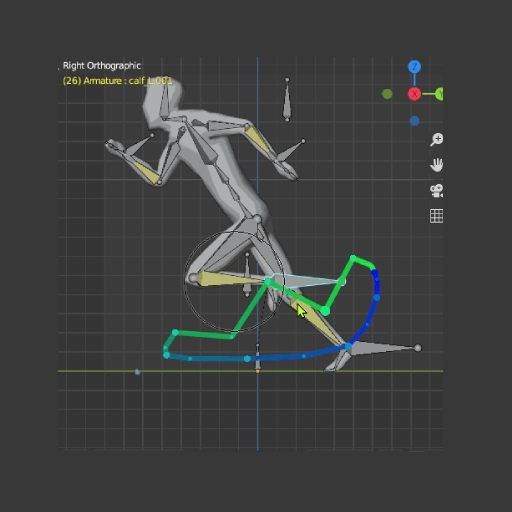Click the orange origin point on ground line
Screen dimensions: 512x512
click(257, 371)
